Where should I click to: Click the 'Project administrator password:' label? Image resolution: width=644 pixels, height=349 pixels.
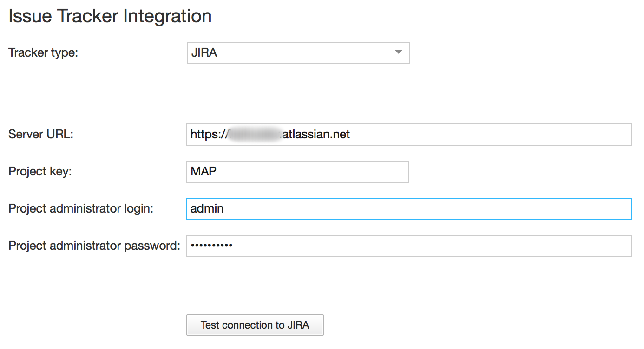click(94, 246)
